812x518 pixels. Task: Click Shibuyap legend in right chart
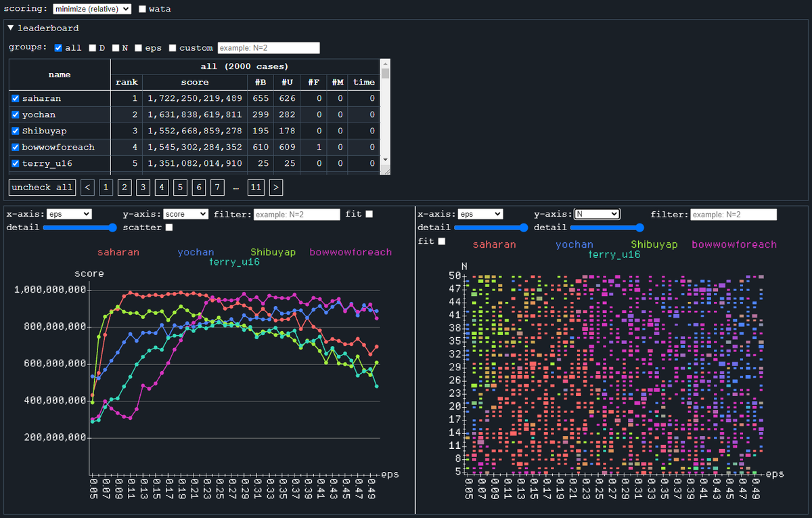pos(654,244)
